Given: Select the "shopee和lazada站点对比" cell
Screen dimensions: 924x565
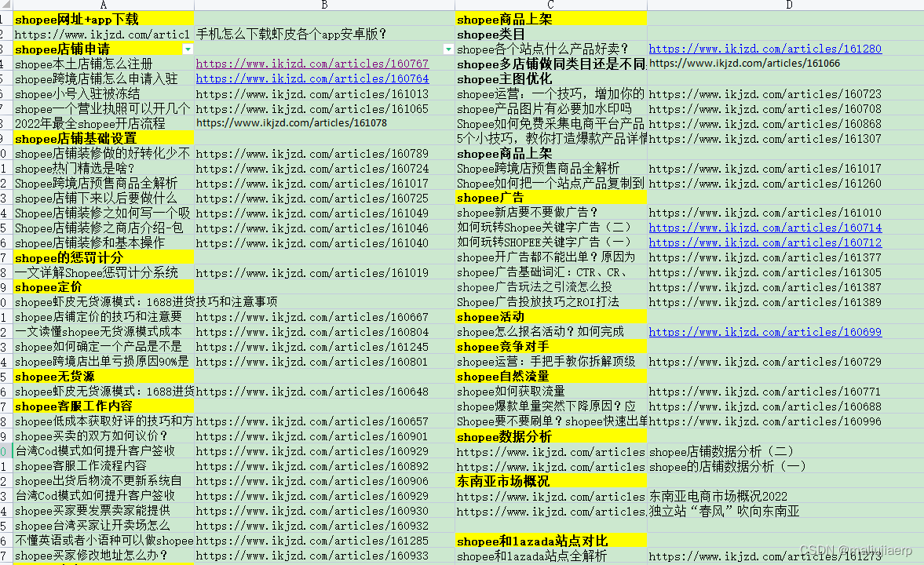Looking at the screenshot, I should 550,540.
